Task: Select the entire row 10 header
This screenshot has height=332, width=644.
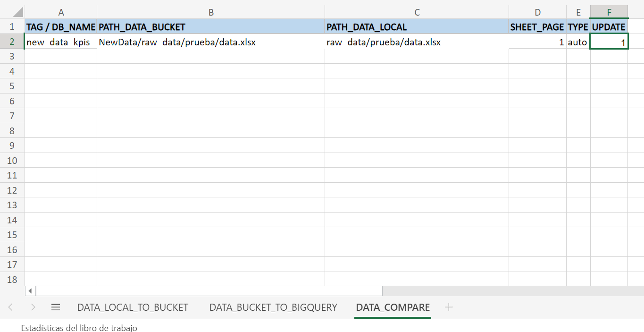Action: point(12,161)
